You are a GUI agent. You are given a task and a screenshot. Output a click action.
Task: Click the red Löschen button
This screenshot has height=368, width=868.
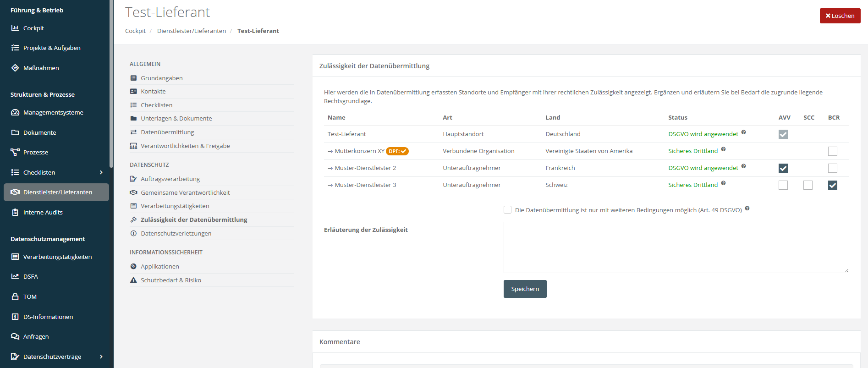[840, 16]
